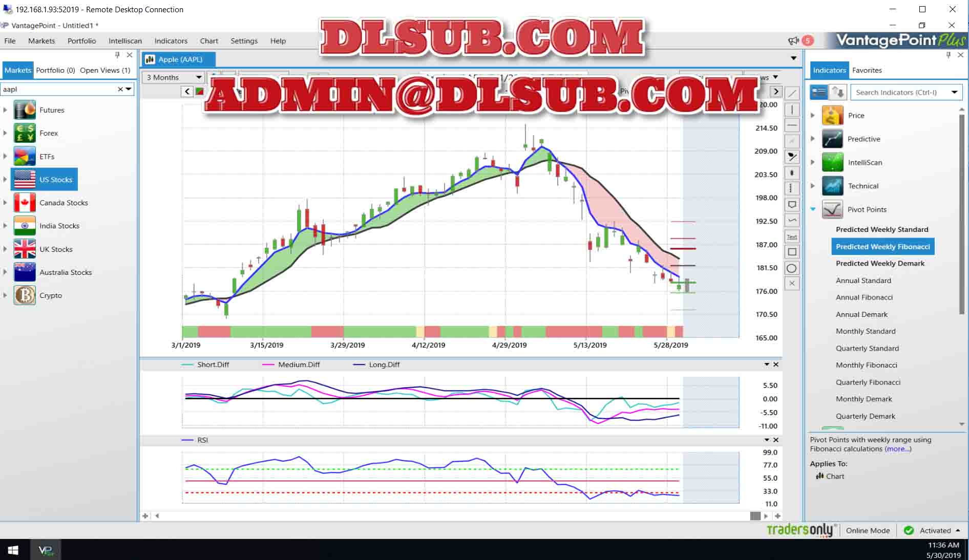The image size is (969, 560).
Task: Open the Intelliscan menu
Action: pyautogui.click(x=125, y=41)
